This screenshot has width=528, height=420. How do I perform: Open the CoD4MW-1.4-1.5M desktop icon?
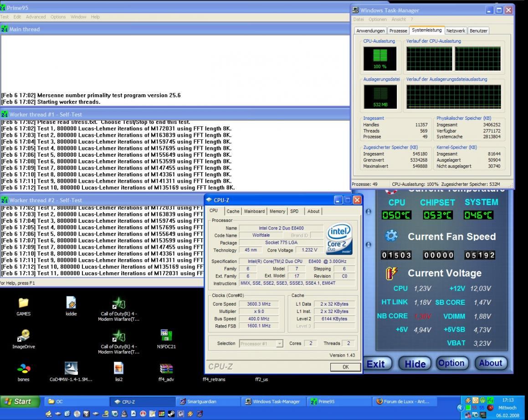pos(71,369)
